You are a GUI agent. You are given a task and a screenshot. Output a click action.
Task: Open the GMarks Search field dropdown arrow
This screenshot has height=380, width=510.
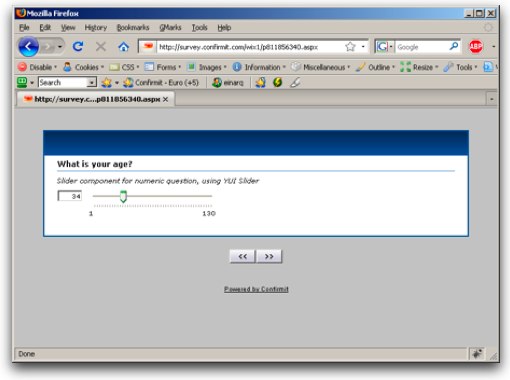[91, 82]
